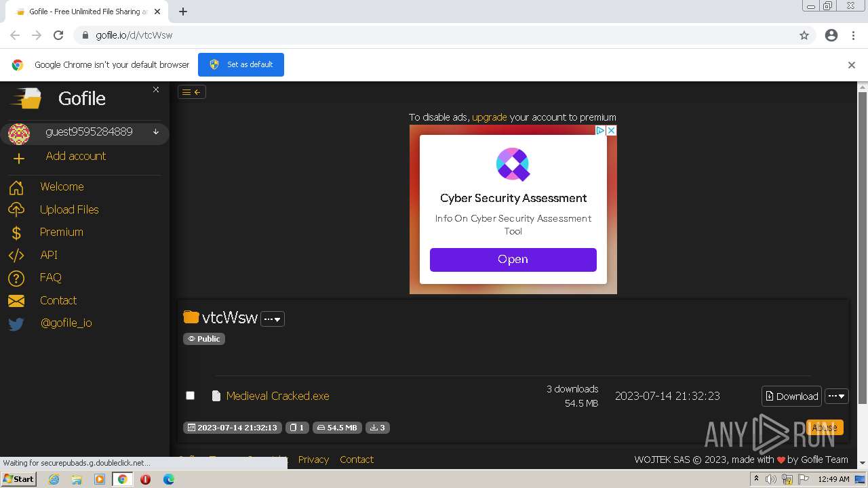The image size is (868, 488).
Task: Reload the page
Action: pos(58,35)
